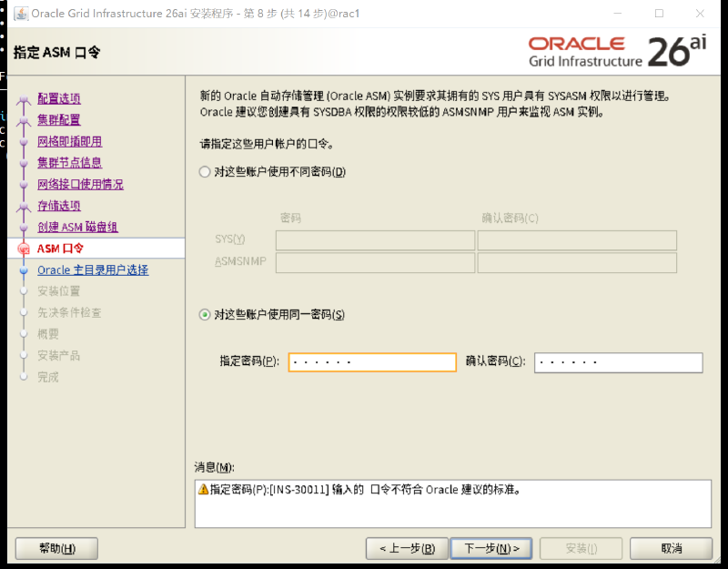Image resolution: width=728 pixels, height=569 pixels.
Task: Maximize the installer window
Action: (659, 14)
